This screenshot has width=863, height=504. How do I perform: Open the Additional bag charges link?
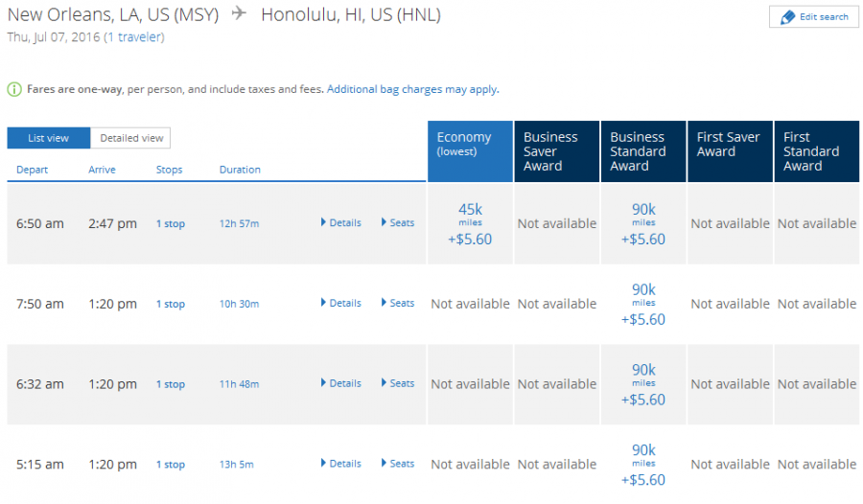pos(412,89)
